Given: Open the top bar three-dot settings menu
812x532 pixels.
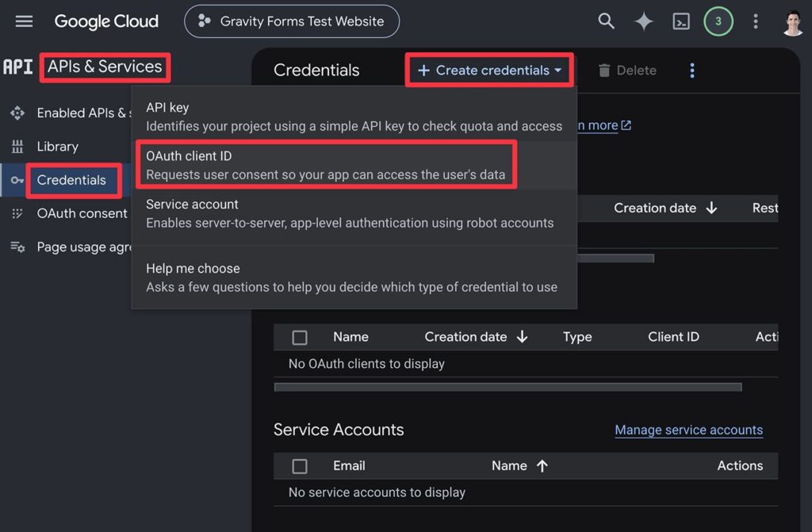Looking at the screenshot, I should coord(756,21).
